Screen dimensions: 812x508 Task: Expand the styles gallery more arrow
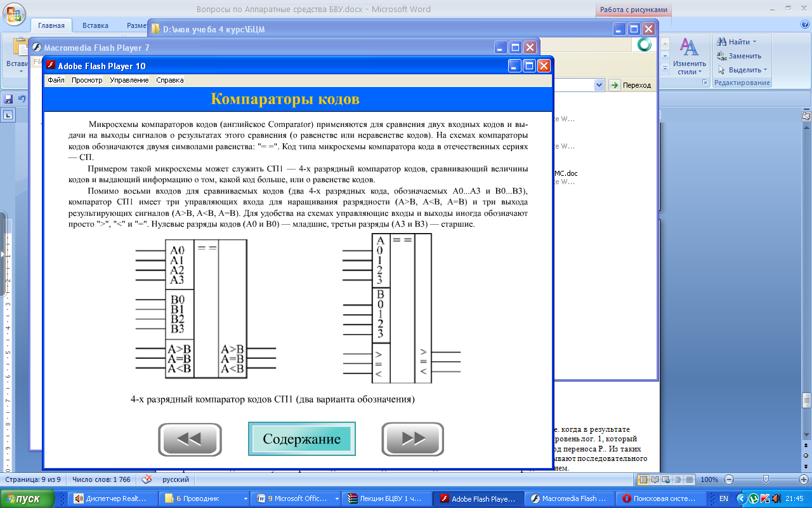tap(664, 70)
